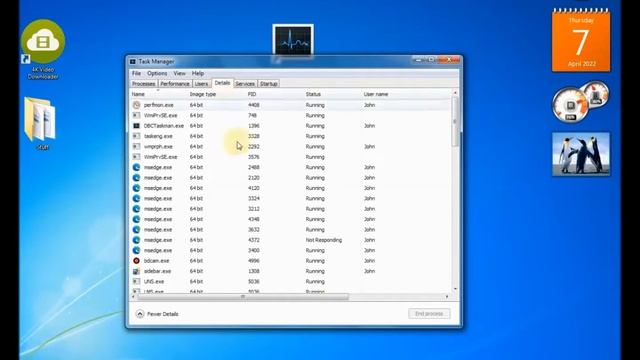The image size is (640, 360).
Task: Click the End process button
Action: 429,313
